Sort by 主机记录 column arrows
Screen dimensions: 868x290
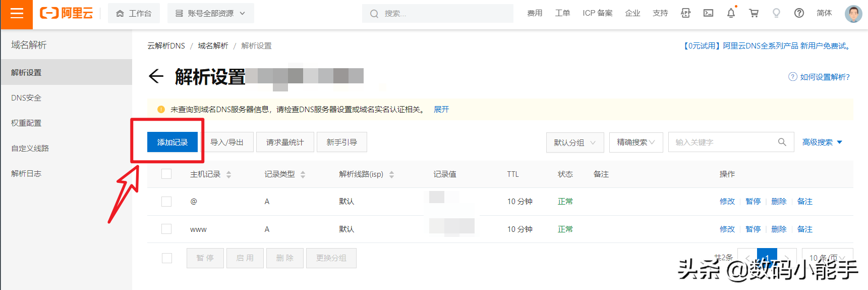coord(229,174)
